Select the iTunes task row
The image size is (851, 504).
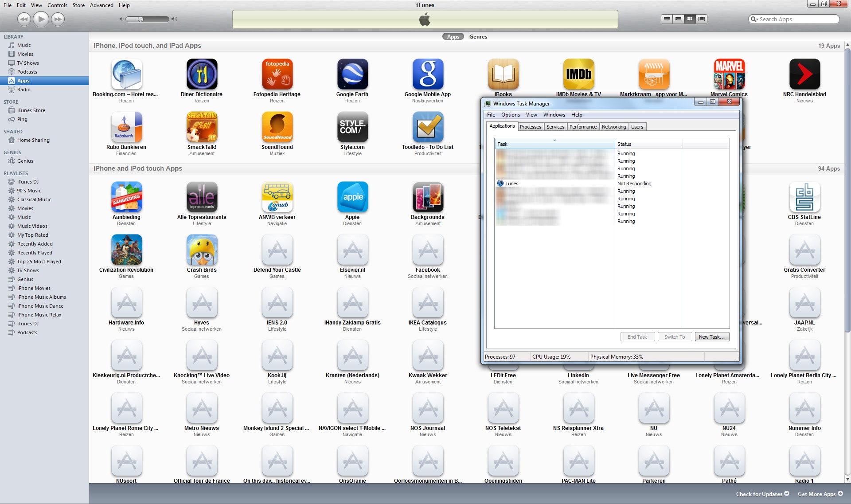tap(511, 184)
